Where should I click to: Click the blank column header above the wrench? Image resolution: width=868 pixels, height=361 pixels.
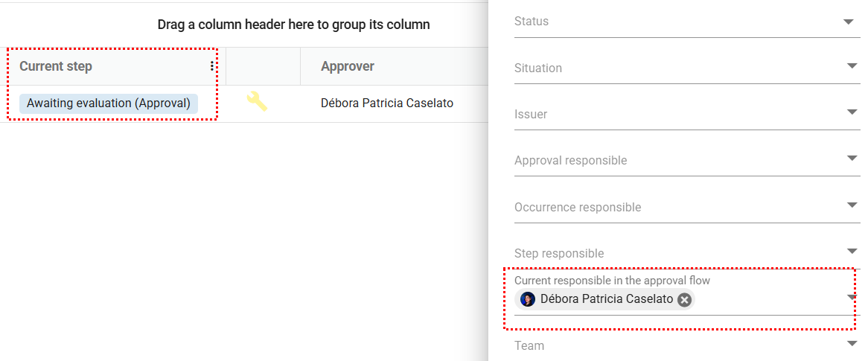pos(263,66)
